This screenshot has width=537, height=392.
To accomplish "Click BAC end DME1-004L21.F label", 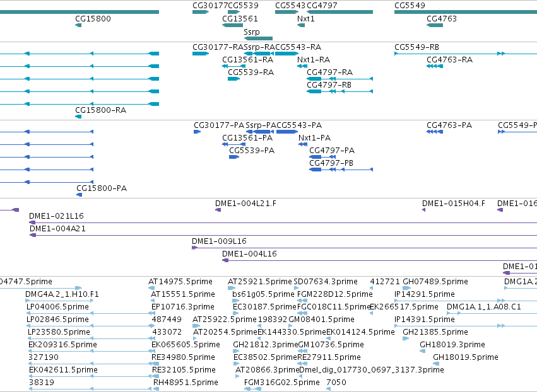I will (x=245, y=204).
